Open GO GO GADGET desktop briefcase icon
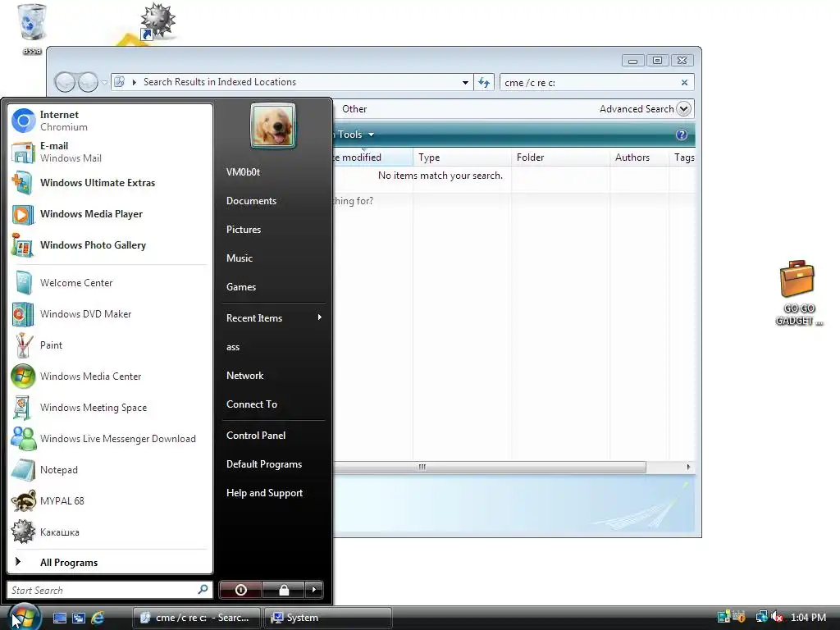 coord(798,293)
